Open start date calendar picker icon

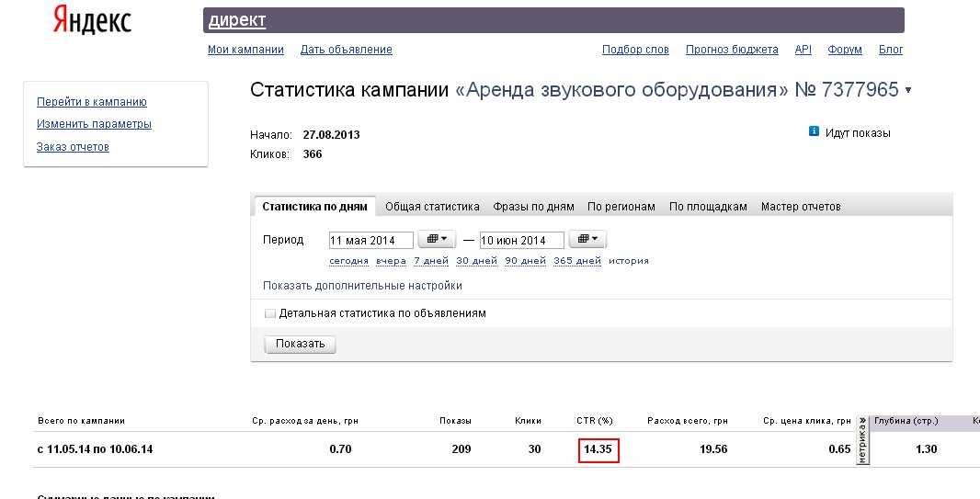click(x=437, y=239)
